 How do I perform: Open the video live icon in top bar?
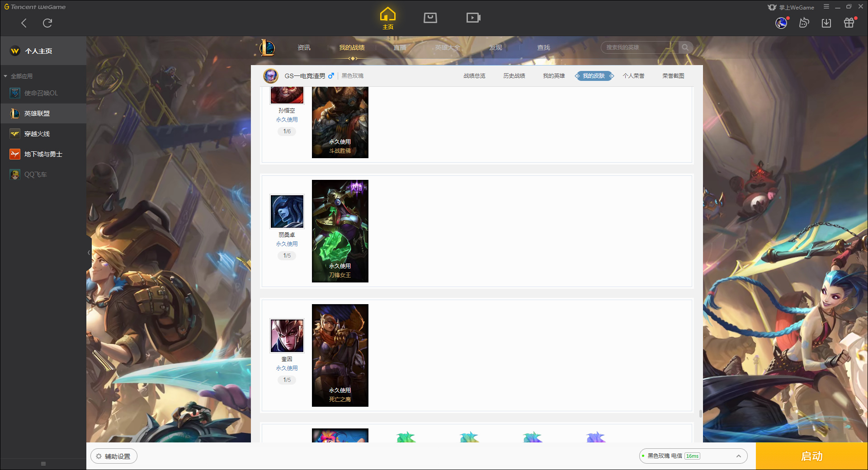pyautogui.click(x=473, y=18)
